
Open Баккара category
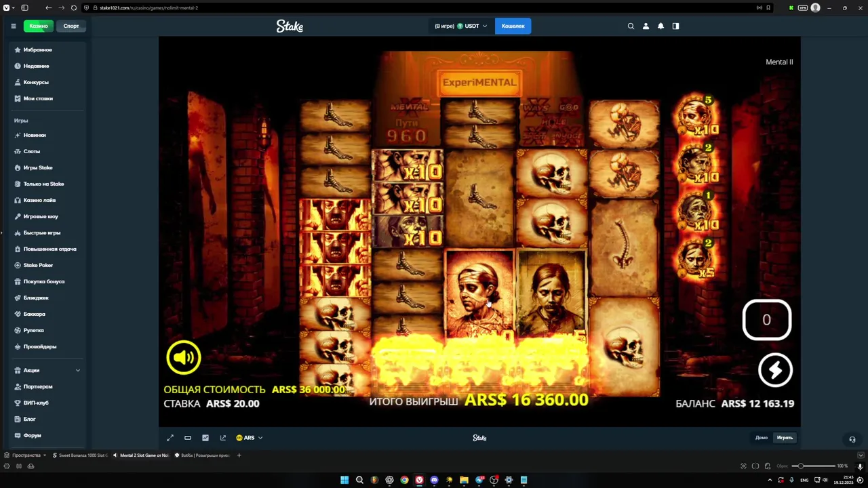[x=47, y=314]
